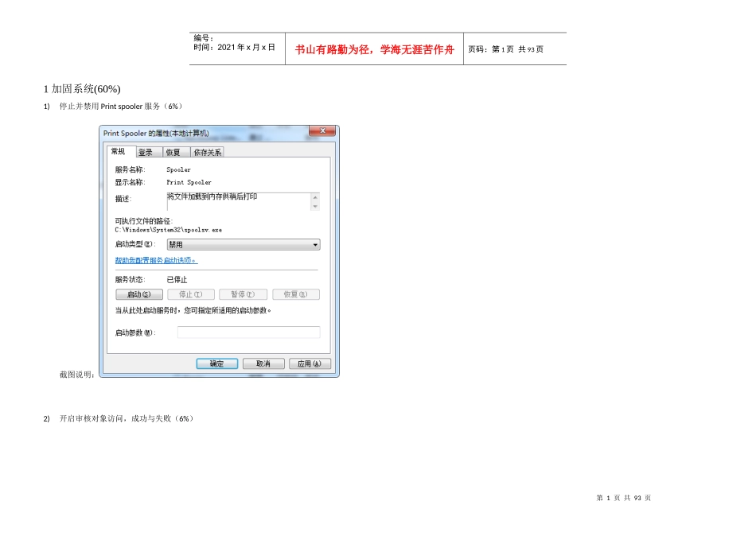Confirm with the 确定 button

(217, 363)
